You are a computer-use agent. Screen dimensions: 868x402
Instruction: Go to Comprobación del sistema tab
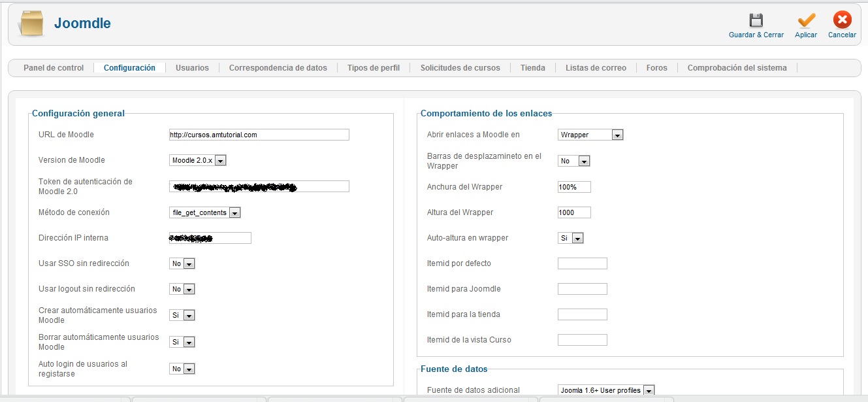(x=737, y=68)
